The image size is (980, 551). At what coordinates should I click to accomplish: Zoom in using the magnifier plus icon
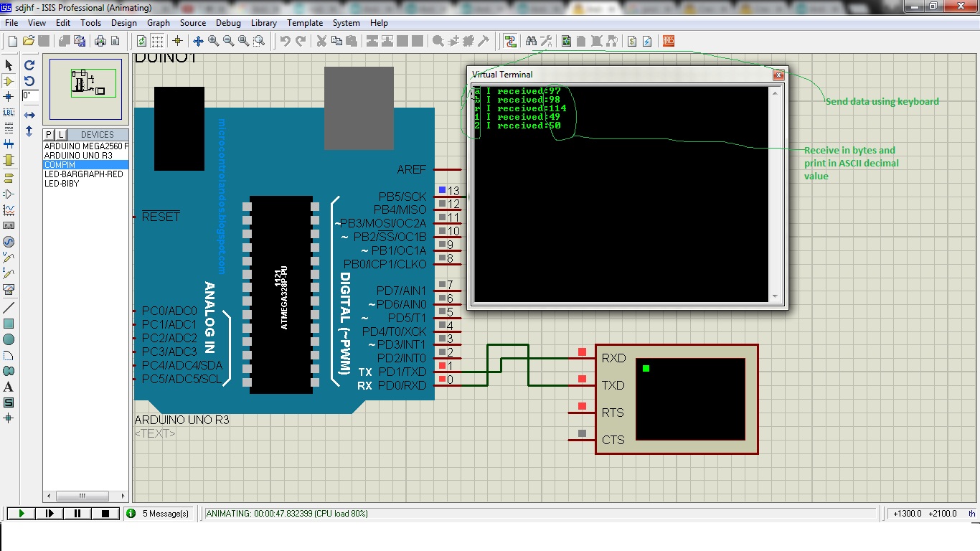coord(213,41)
